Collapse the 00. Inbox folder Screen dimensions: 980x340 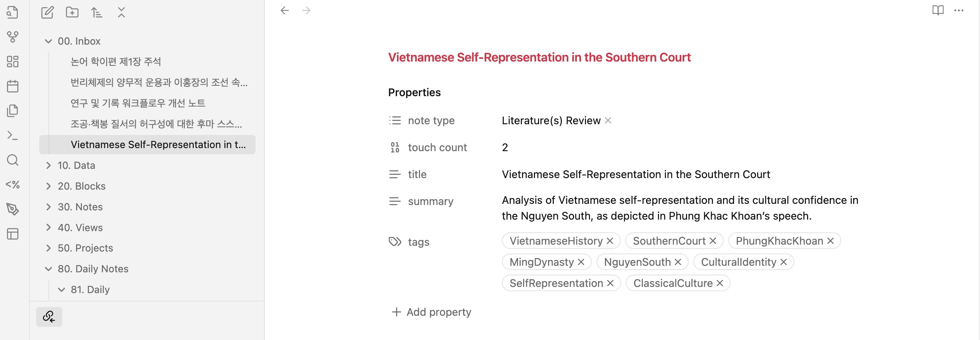point(48,41)
